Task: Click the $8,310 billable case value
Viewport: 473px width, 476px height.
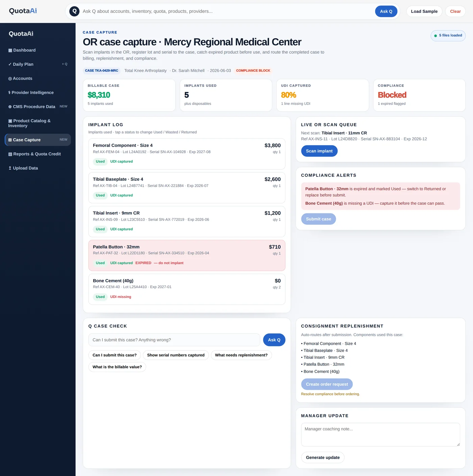Action: click(x=99, y=95)
